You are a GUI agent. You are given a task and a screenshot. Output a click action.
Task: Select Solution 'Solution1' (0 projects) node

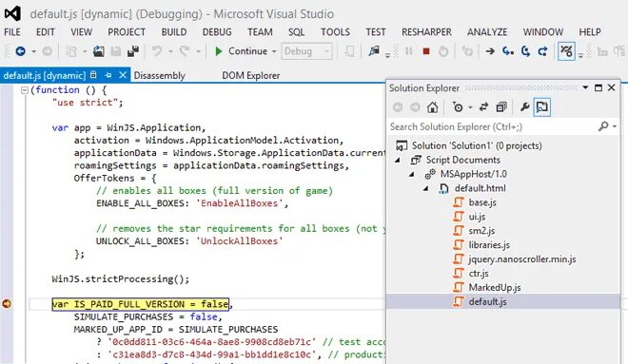click(477, 145)
